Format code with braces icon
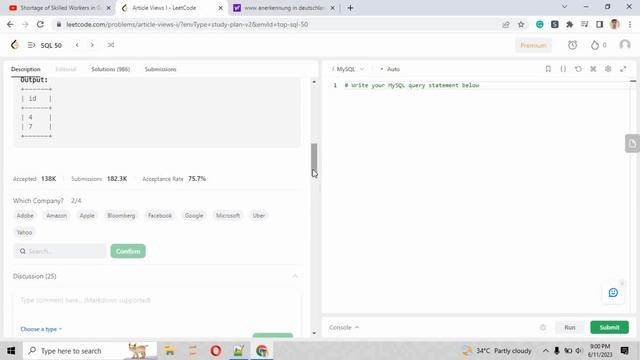 click(563, 69)
